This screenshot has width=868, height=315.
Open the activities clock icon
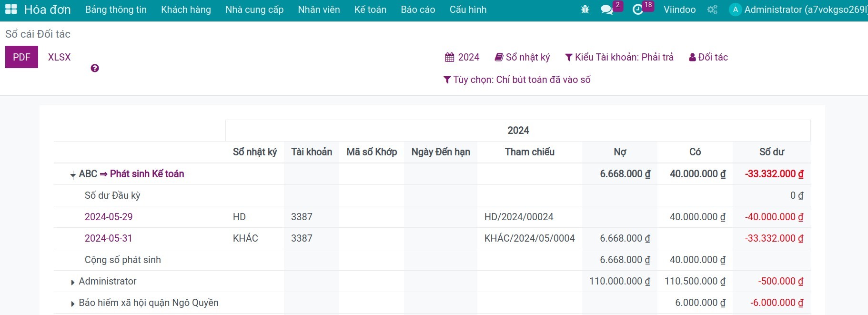[637, 10]
